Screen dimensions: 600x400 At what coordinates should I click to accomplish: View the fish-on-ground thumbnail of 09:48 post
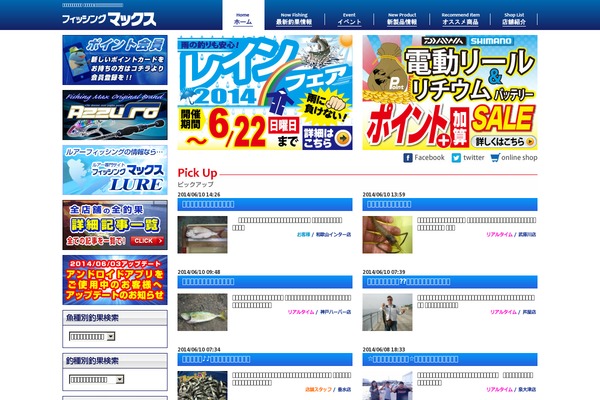[202, 312]
